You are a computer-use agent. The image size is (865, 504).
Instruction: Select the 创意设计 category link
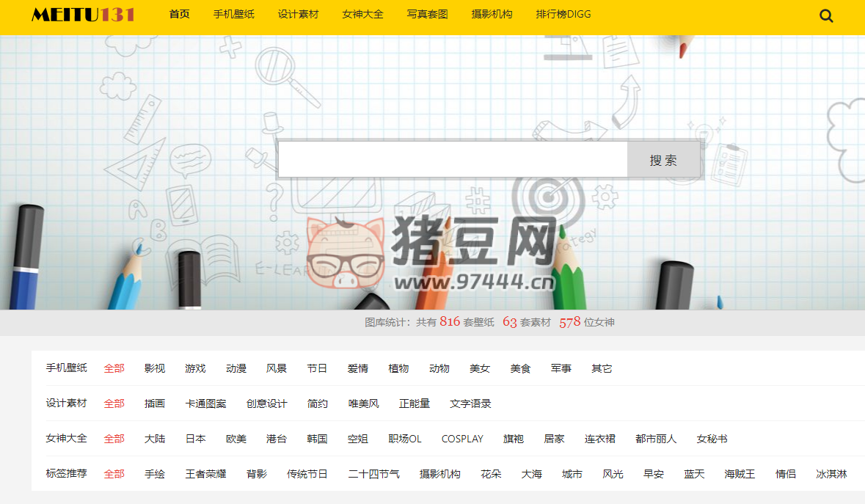click(x=266, y=403)
